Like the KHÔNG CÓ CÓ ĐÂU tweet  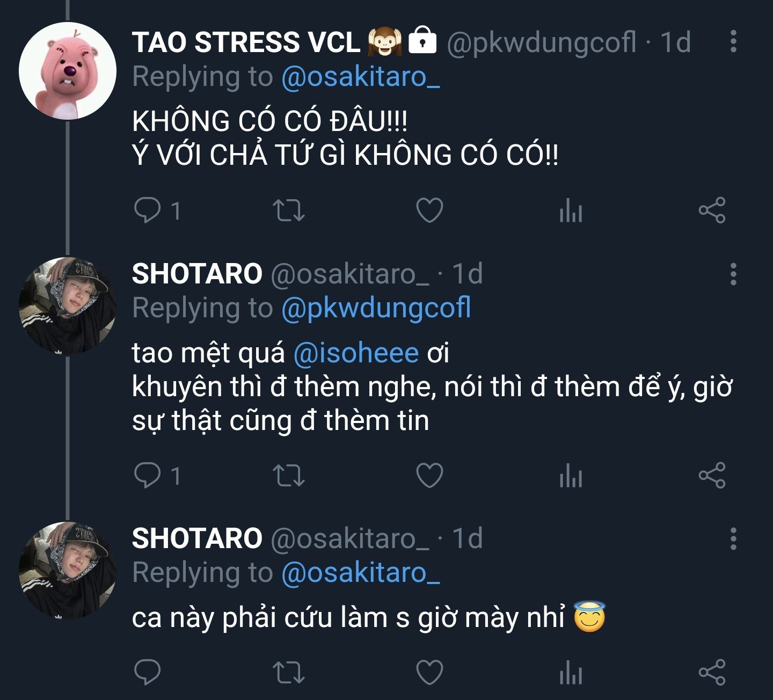pos(430,210)
